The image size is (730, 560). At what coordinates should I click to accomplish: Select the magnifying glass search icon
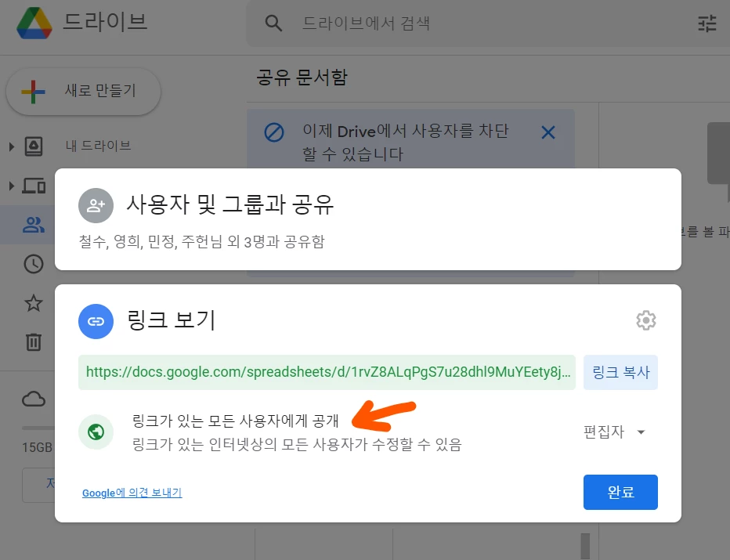pos(273,23)
